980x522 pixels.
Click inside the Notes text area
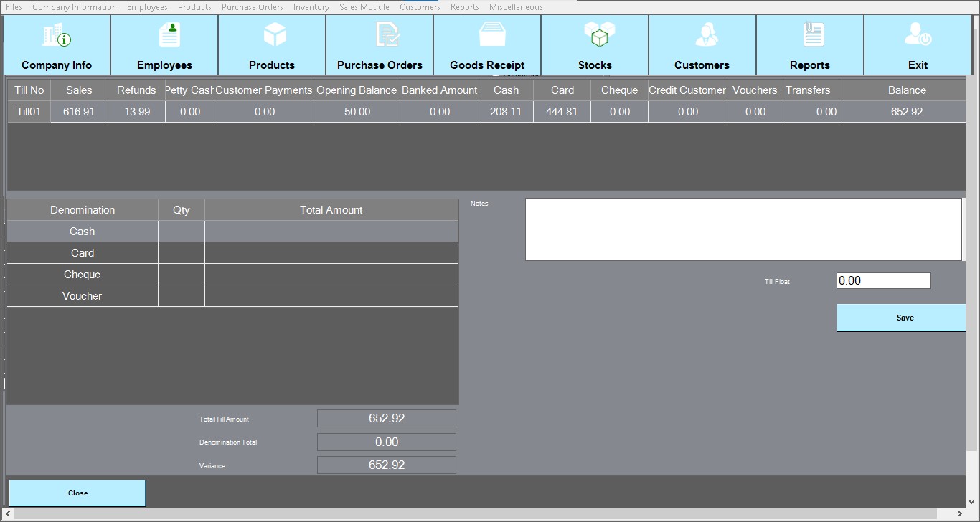point(743,229)
